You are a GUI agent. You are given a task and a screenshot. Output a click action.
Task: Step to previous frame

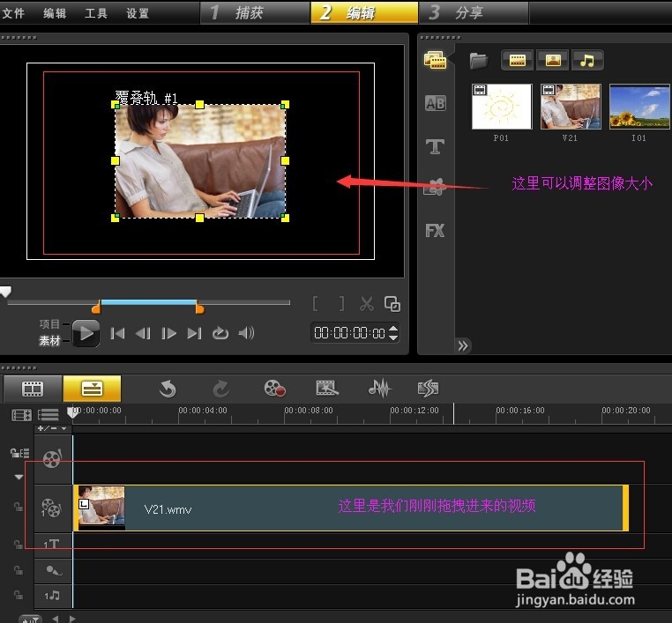coord(143,333)
